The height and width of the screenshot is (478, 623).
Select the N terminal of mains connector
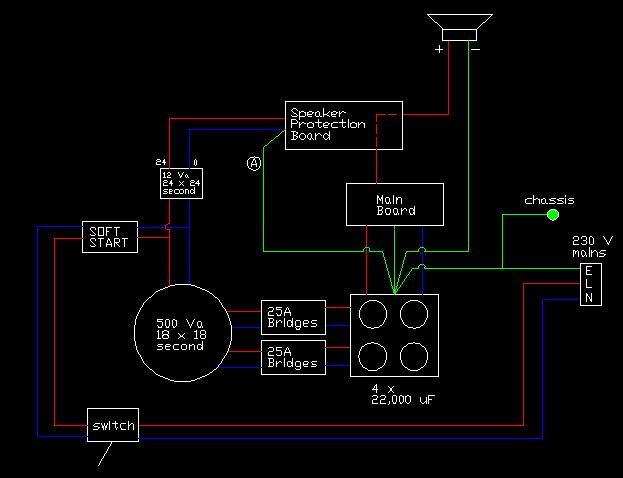click(589, 298)
